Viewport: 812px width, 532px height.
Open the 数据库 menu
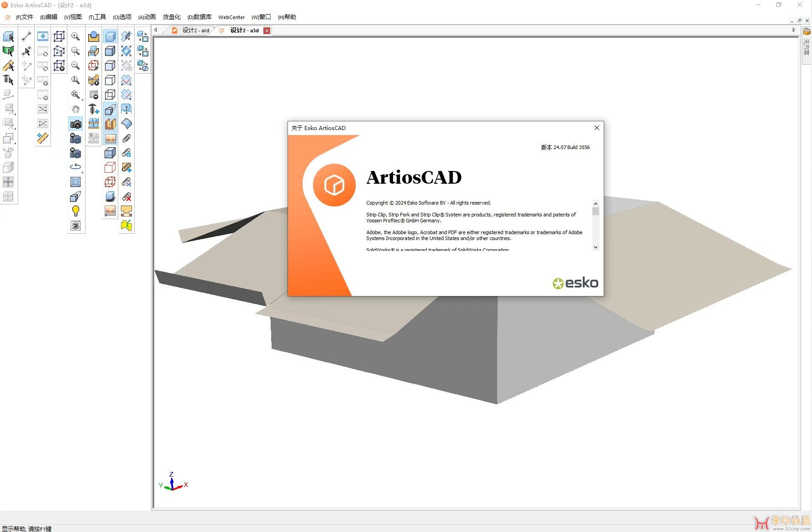tap(200, 17)
